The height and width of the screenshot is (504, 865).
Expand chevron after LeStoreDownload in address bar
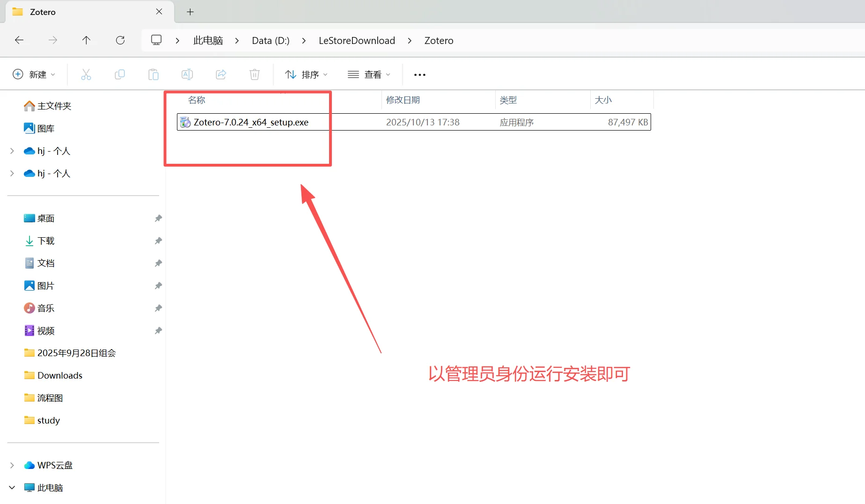pos(410,41)
